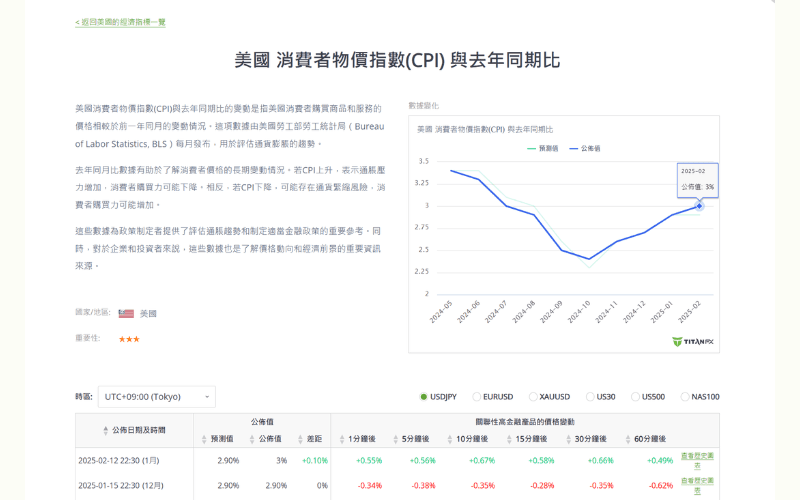Click the 2025-02 data point on chart

tap(699, 206)
